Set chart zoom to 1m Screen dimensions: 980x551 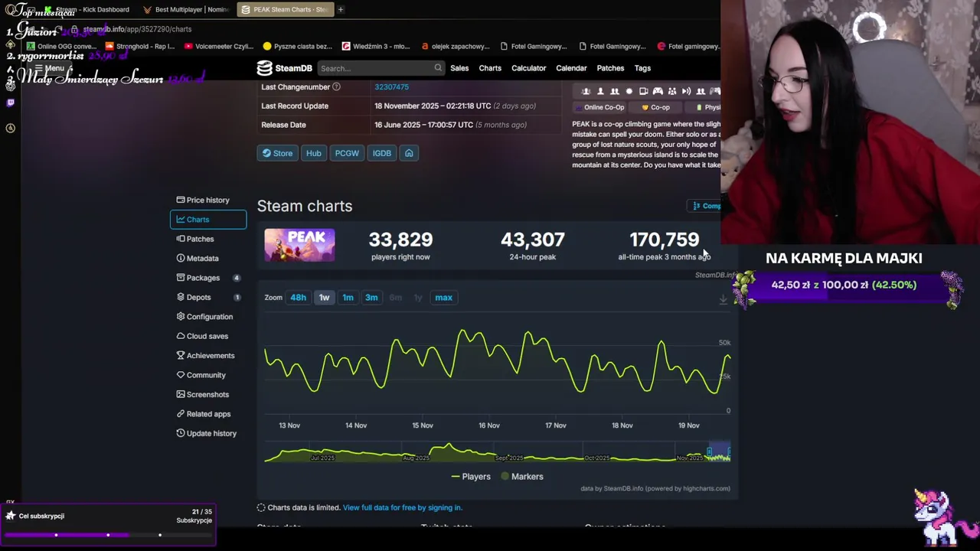tap(348, 298)
